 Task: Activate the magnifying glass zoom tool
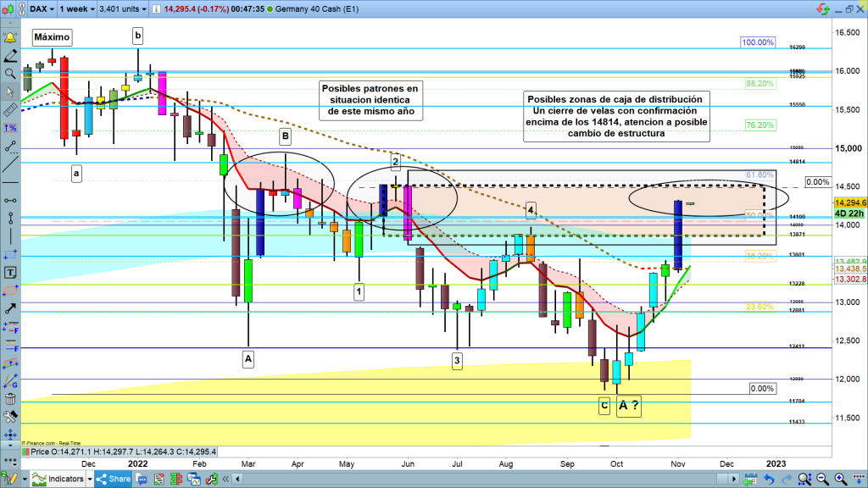(10, 74)
